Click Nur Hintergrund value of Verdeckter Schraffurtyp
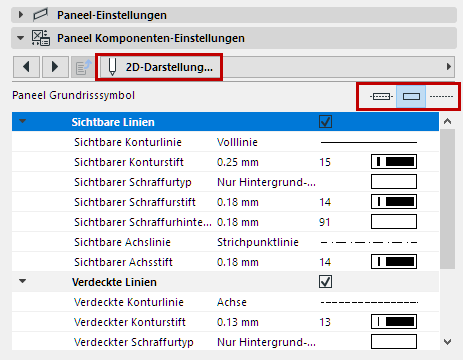The image size is (463, 360). click(266, 342)
